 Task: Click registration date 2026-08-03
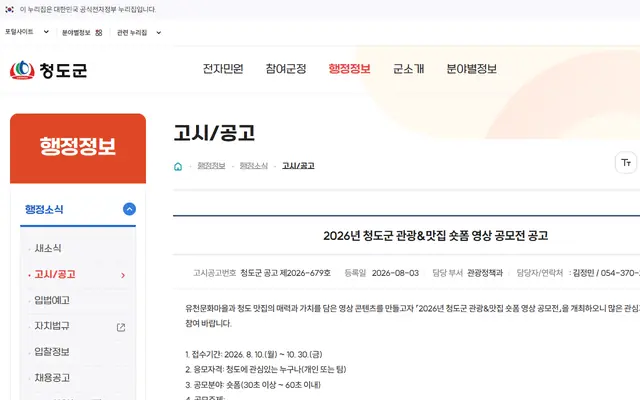point(395,273)
